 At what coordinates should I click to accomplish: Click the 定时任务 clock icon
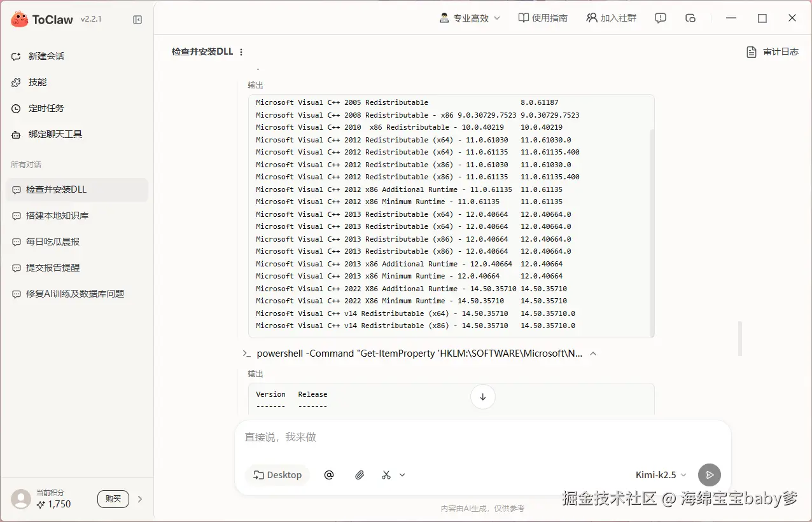click(17, 109)
